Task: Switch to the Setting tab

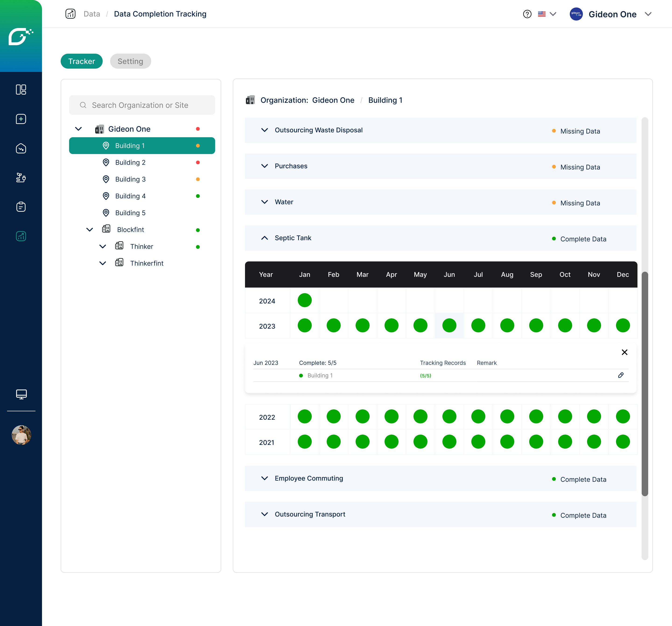Action: 130,61
